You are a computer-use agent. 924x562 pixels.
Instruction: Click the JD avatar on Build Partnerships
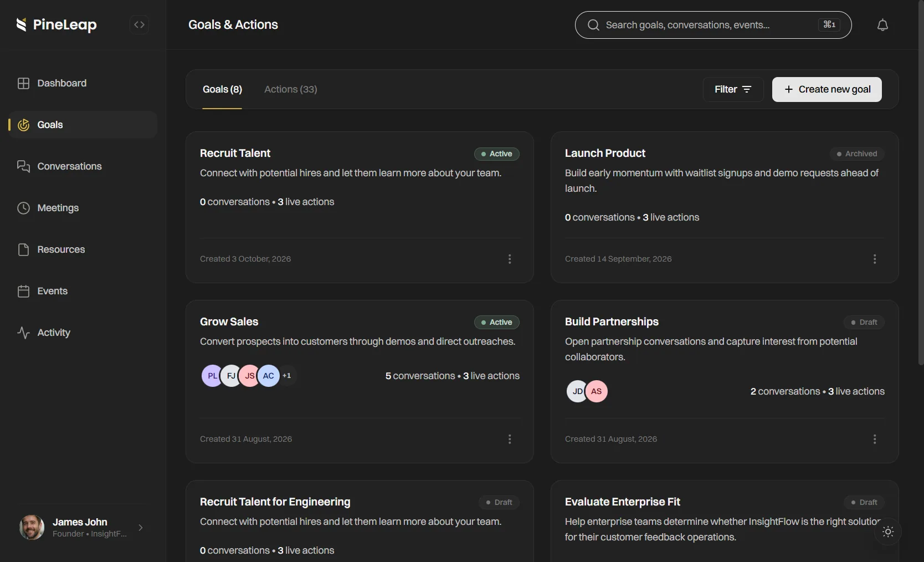pos(577,391)
